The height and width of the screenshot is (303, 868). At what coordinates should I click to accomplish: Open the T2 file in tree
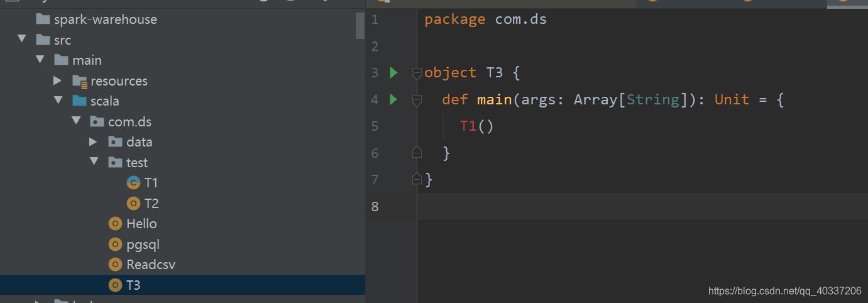151,204
